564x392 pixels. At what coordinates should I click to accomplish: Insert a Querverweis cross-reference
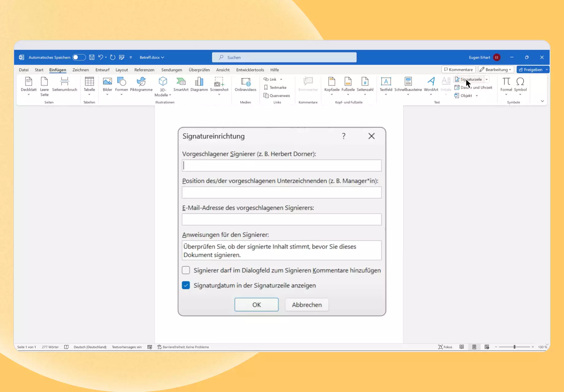(x=277, y=96)
